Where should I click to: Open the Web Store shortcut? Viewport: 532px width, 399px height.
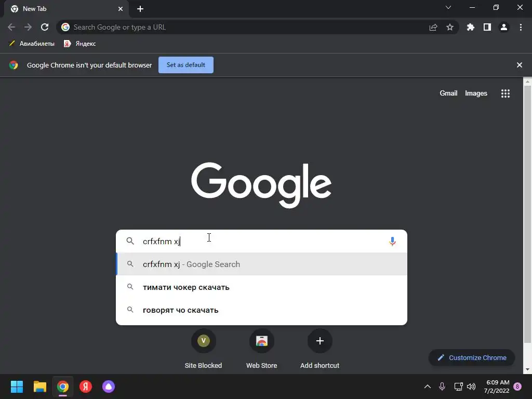262,350
